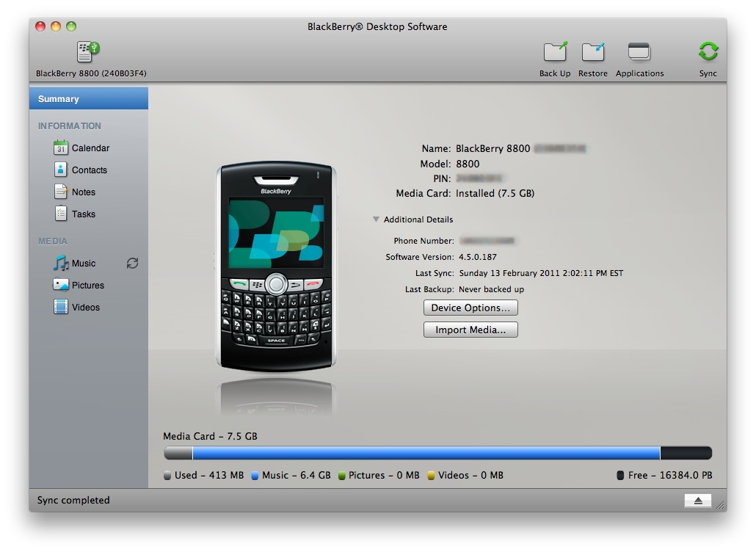Open the Restore tool

(x=593, y=51)
